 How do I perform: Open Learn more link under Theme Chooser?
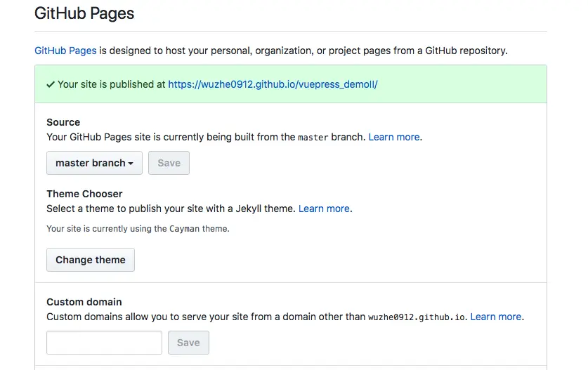(324, 209)
